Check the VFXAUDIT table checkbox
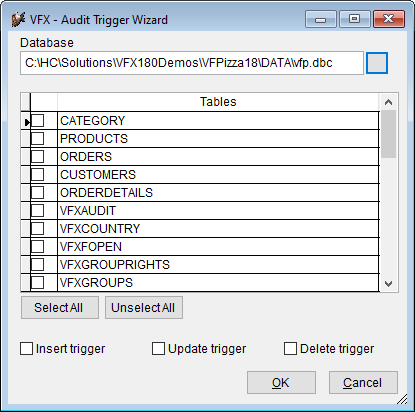The image size is (415, 412). coord(37,210)
